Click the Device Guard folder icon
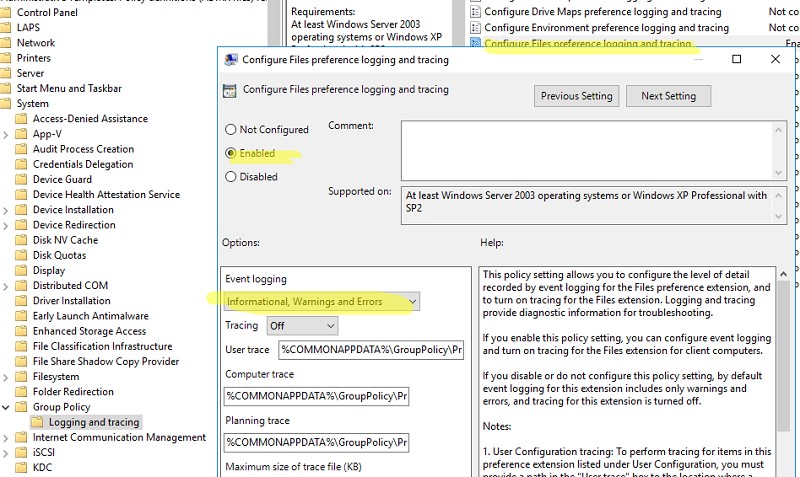This screenshot has height=477, width=800. tap(23, 179)
